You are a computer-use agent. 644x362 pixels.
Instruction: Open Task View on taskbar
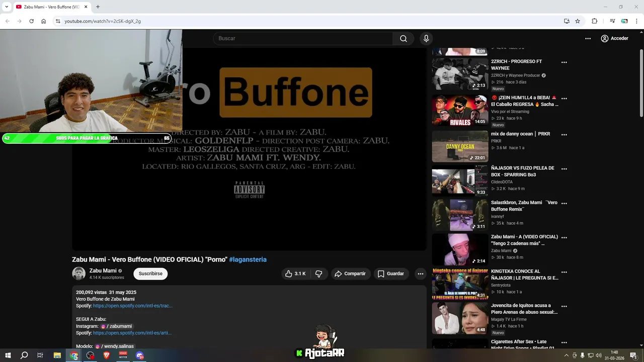coord(40,355)
